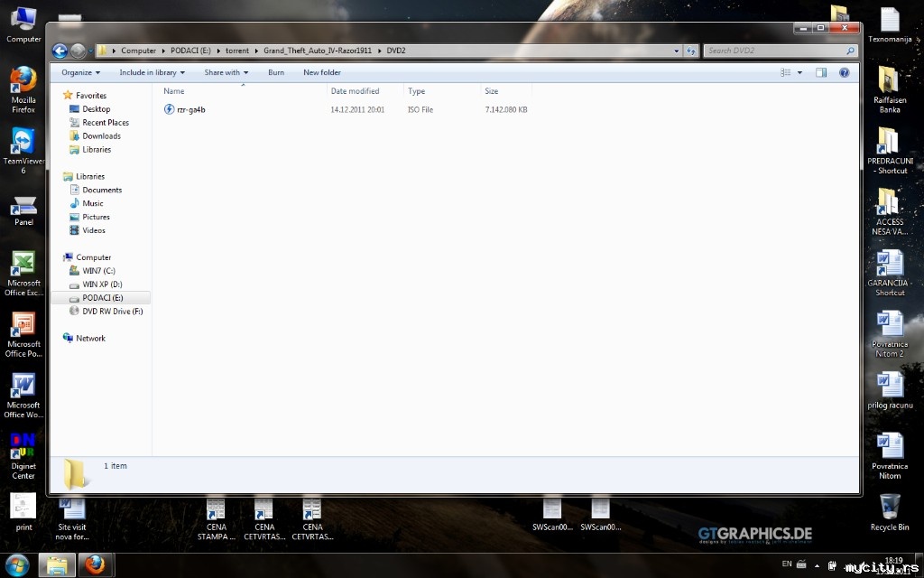Click the Panel desktop icon

tap(23, 210)
